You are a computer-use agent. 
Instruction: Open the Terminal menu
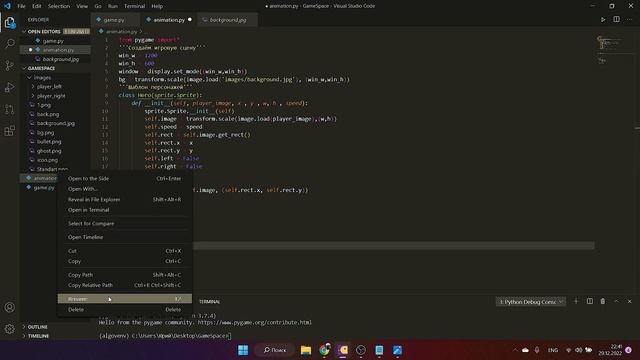click(x=134, y=6)
